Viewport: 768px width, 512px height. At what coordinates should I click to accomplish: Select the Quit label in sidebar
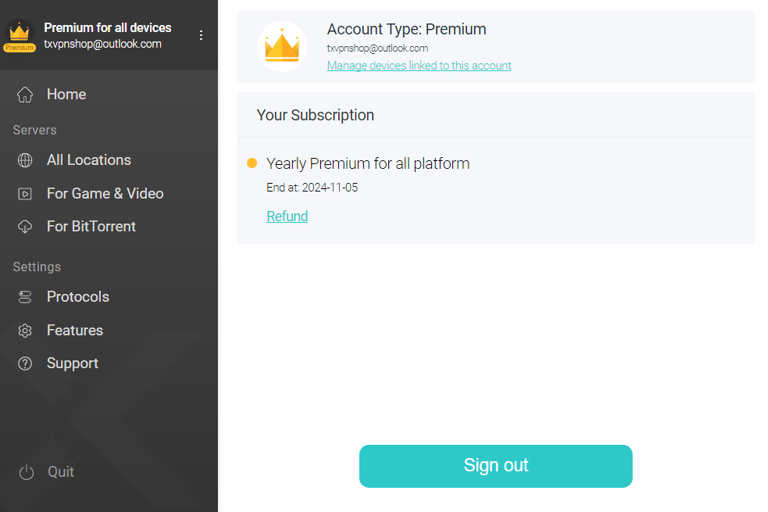(61, 472)
